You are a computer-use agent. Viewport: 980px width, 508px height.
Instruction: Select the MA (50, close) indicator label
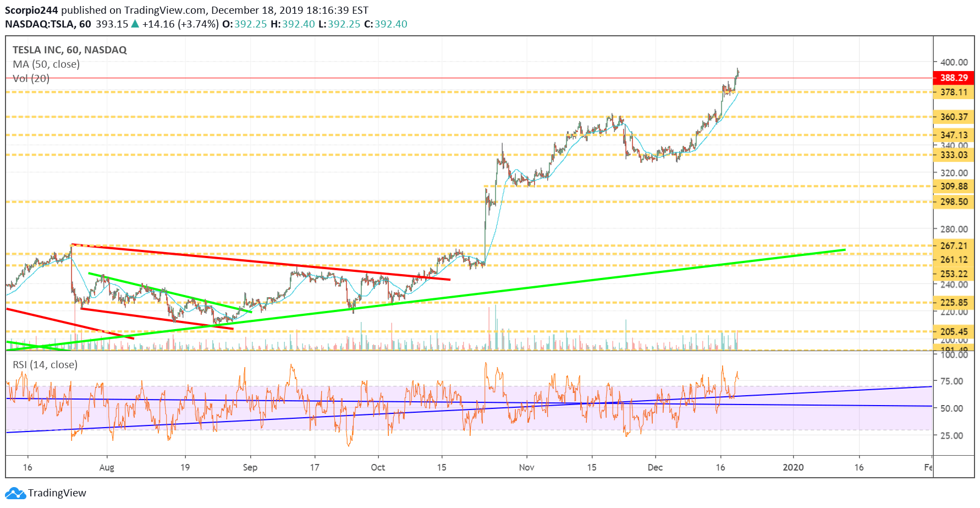click(x=46, y=64)
